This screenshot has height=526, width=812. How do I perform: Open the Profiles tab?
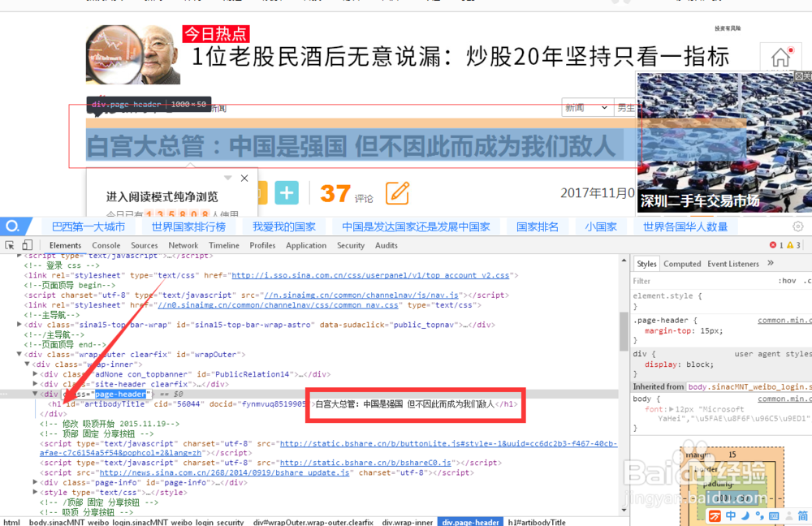(x=262, y=245)
